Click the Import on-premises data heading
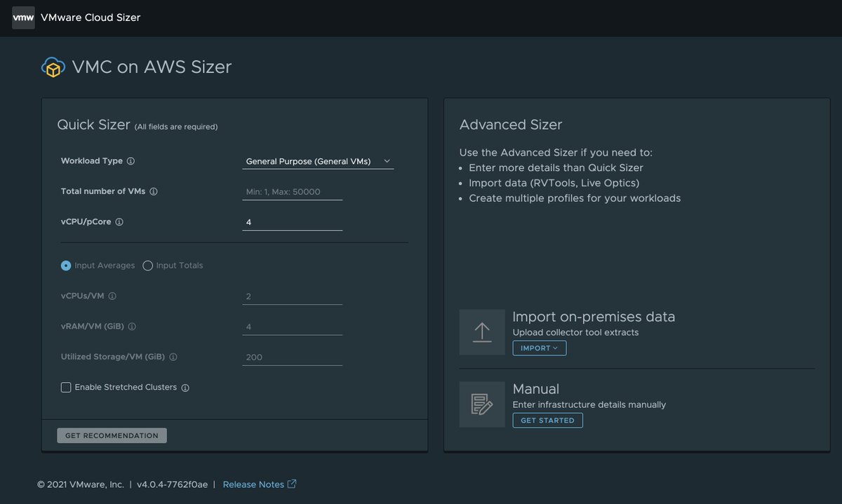842x504 pixels. (x=594, y=317)
